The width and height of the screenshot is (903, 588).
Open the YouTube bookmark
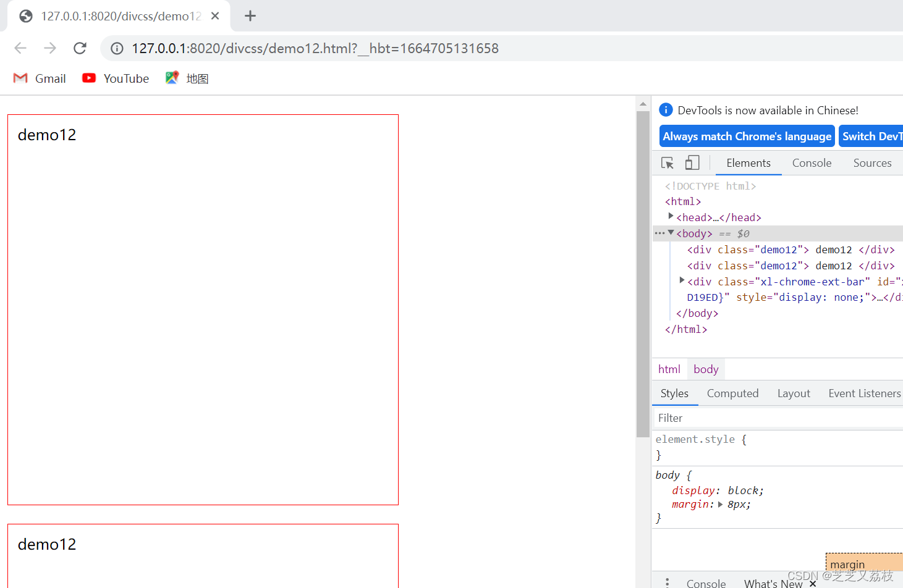tap(116, 78)
